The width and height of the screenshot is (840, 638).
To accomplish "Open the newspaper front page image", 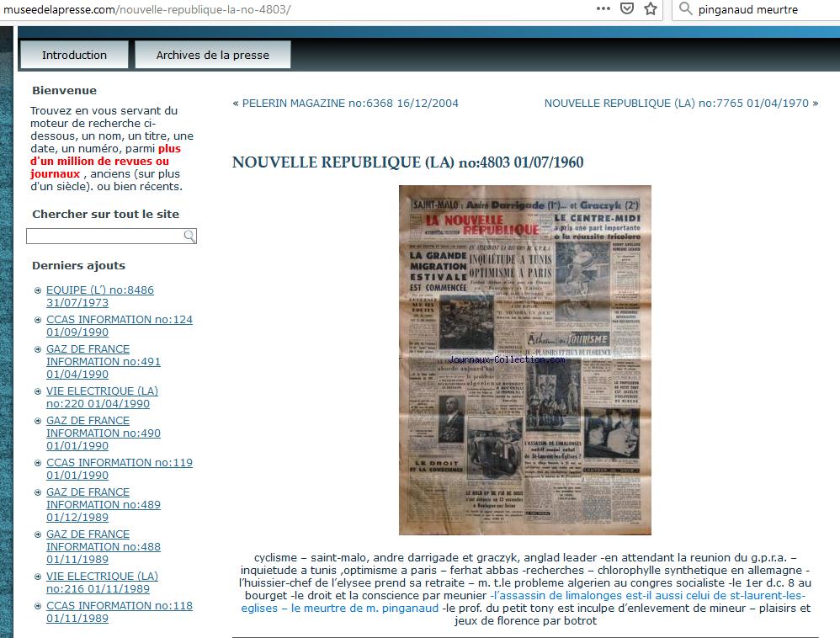I will coord(525,360).
